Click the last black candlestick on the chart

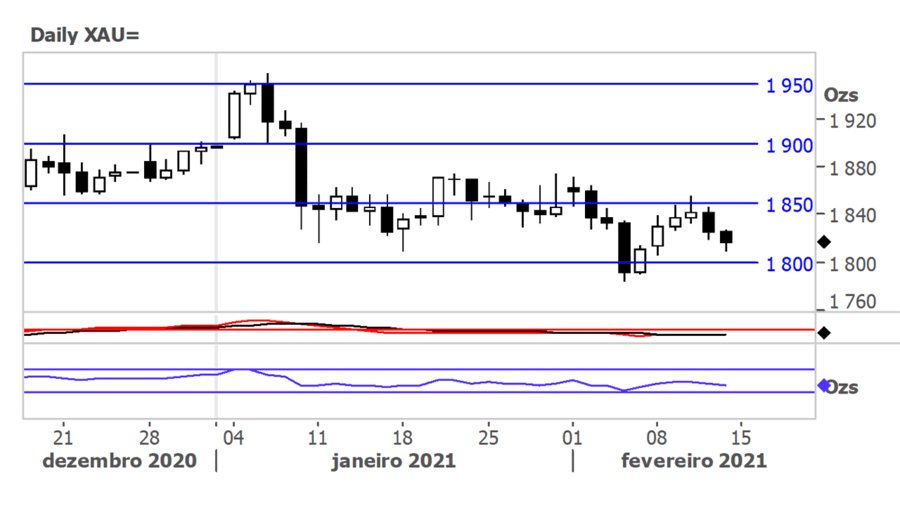click(726, 238)
